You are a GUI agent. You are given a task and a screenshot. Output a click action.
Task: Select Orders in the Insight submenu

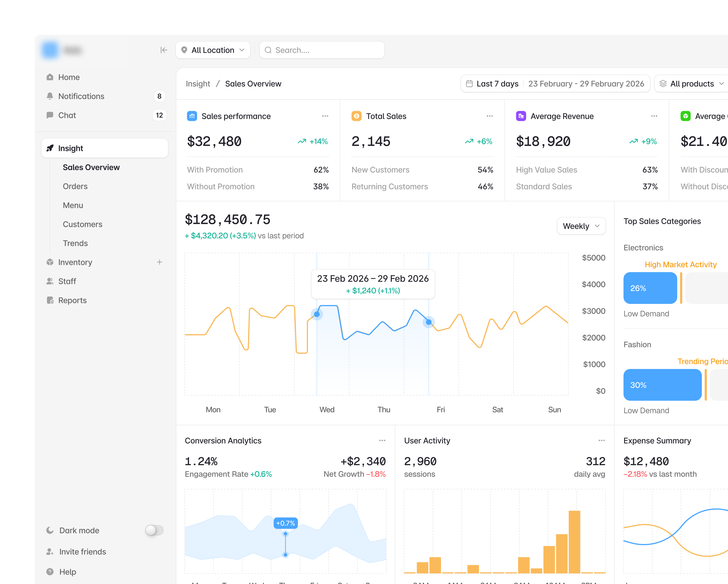(x=75, y=186)
